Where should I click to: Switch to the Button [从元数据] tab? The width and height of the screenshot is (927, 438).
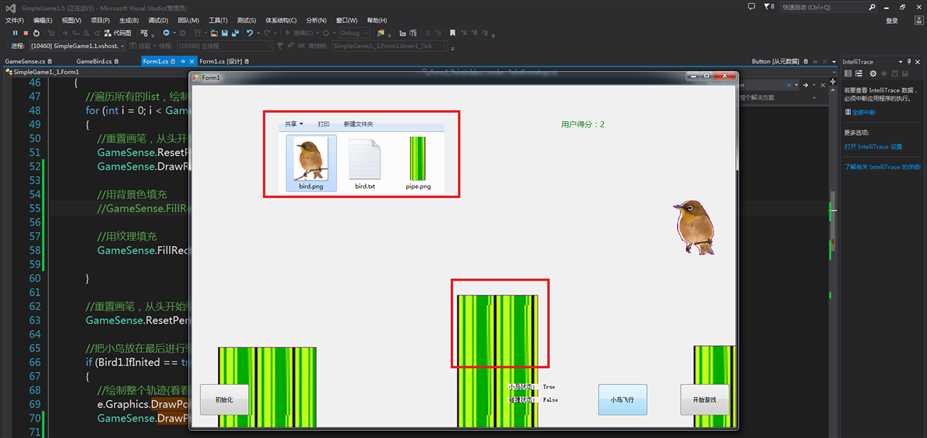click(x=779, y=61)
